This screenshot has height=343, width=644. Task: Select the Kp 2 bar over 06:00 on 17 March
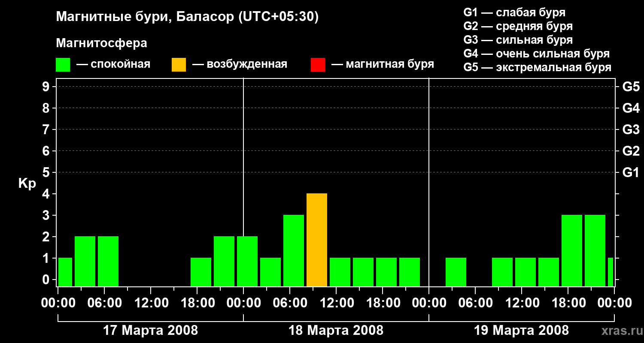(108, 262)
